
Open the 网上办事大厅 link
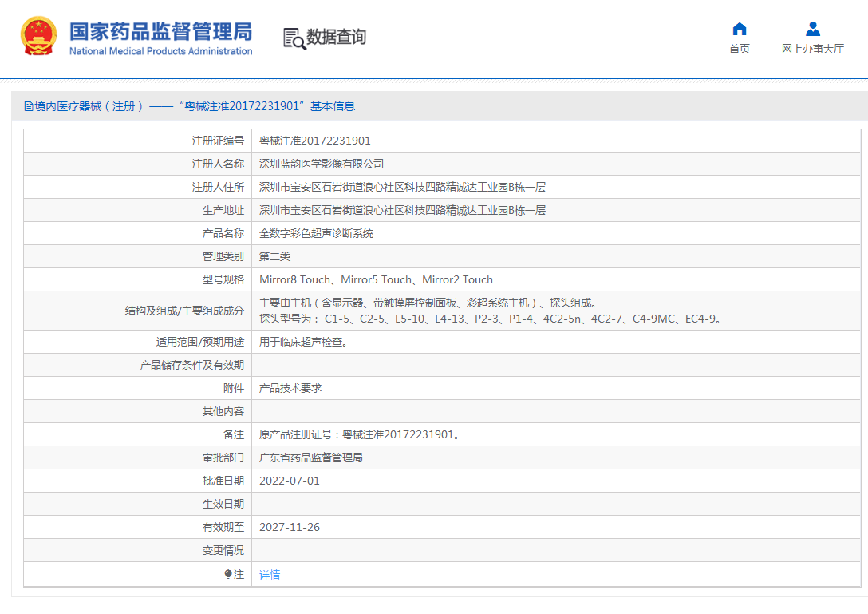[x=813, y=49]
